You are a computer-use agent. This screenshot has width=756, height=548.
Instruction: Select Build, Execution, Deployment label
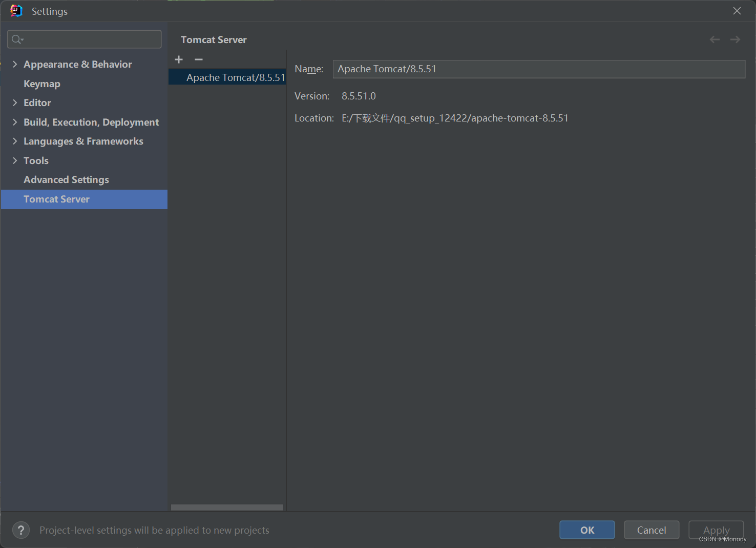pos(91,122)
